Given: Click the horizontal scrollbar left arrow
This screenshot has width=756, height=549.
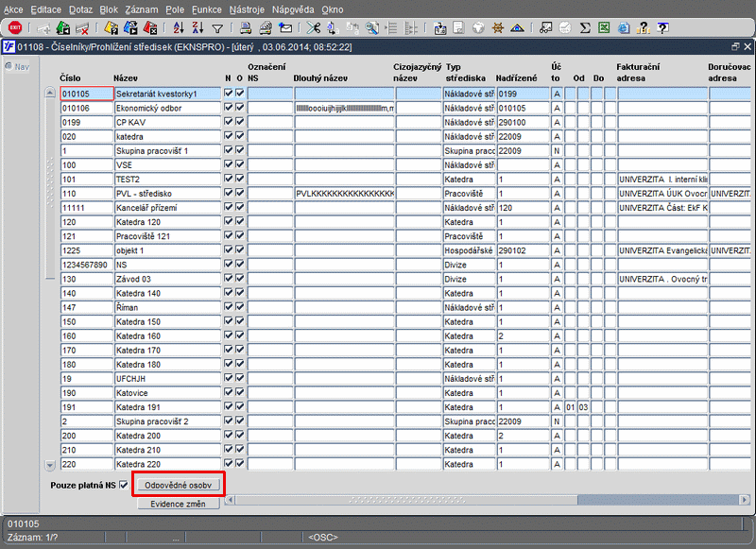Looking at the screenshot, I should [x=230, y=500].
